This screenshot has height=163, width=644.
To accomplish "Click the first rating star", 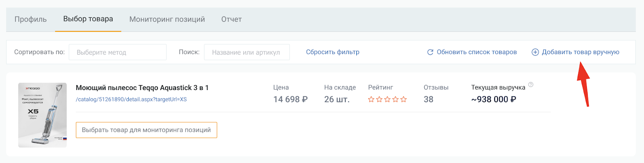I will tap(371, 99).
